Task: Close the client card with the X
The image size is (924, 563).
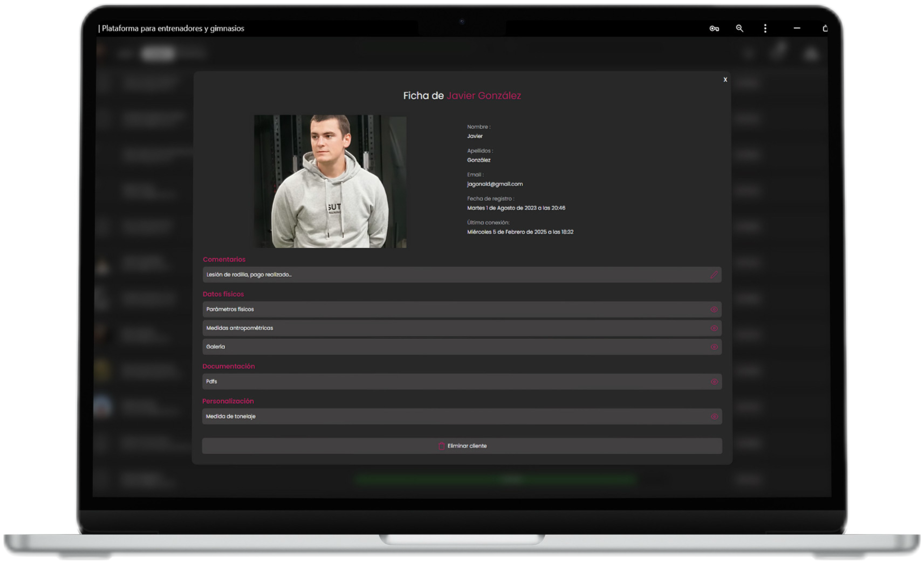Action: pos(725,80)
